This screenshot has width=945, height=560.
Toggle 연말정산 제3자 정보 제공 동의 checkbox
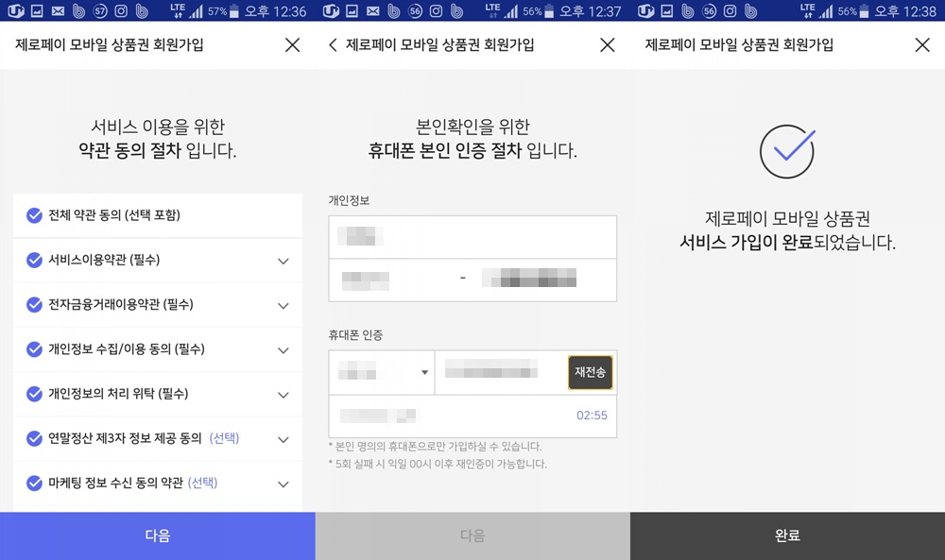click(34, 438)
